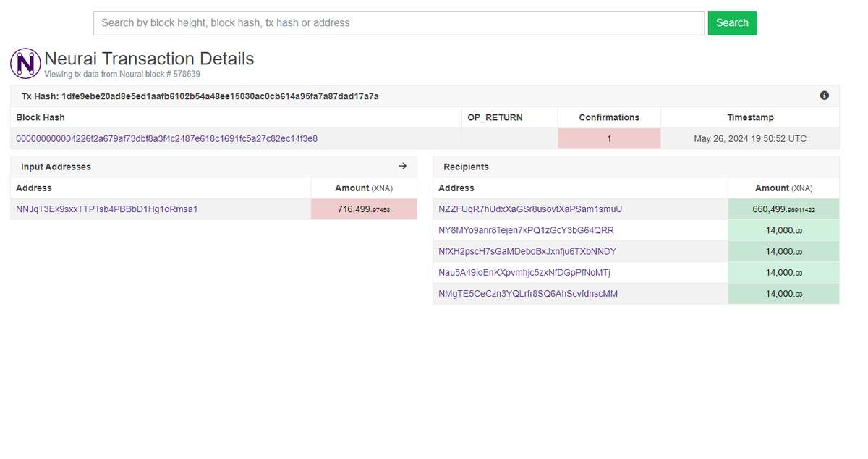The image size is (868, 459).
Task: Click the Timestamp column header
Action: pyautogui.click(x=750, y=117)
